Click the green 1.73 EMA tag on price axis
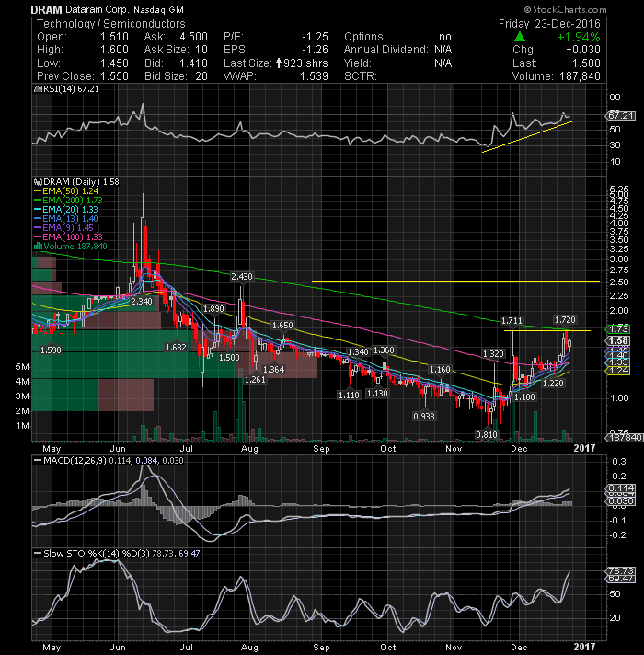 (x=617, y=329)
